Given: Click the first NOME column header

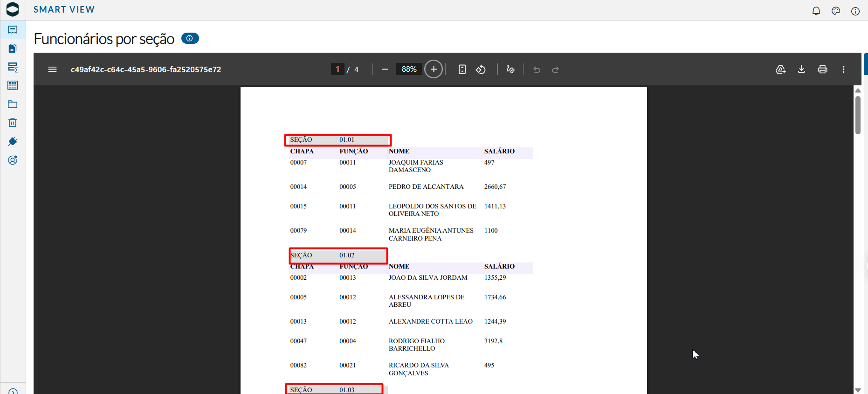Looking at the screenshot, I should (x=399, y=151).
